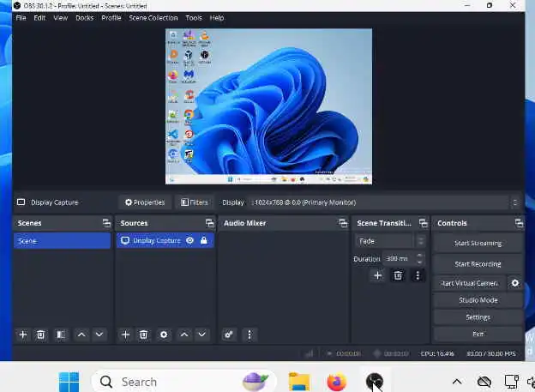Click the preview canvas showing the desktop
535x392 pixels.
click(269, 106)
